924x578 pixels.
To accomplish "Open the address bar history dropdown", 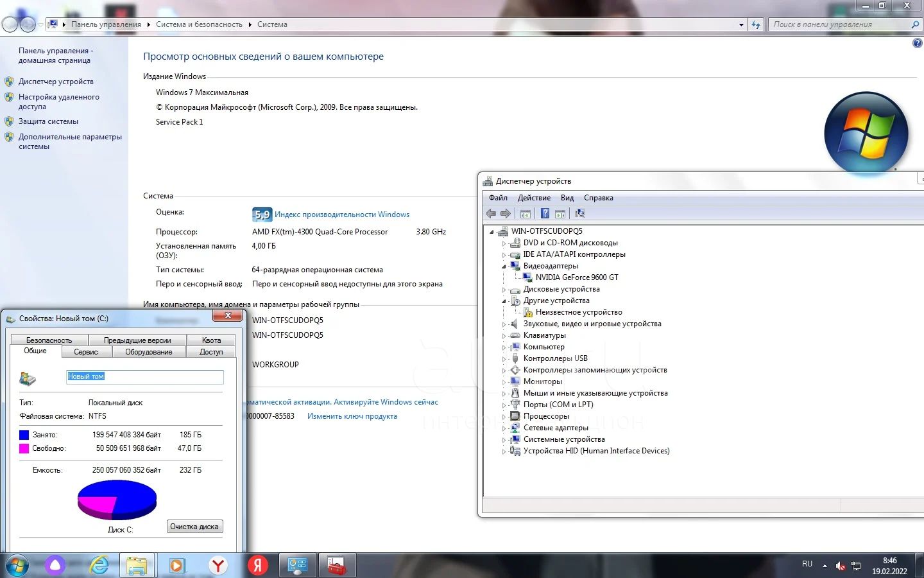I will coord(741,25).
